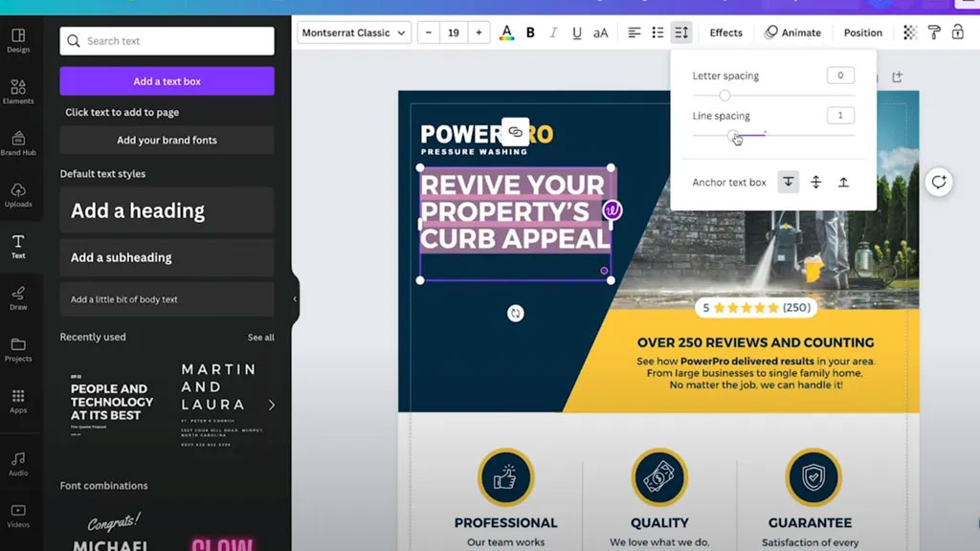Click See all for recently used

(260, 338)
